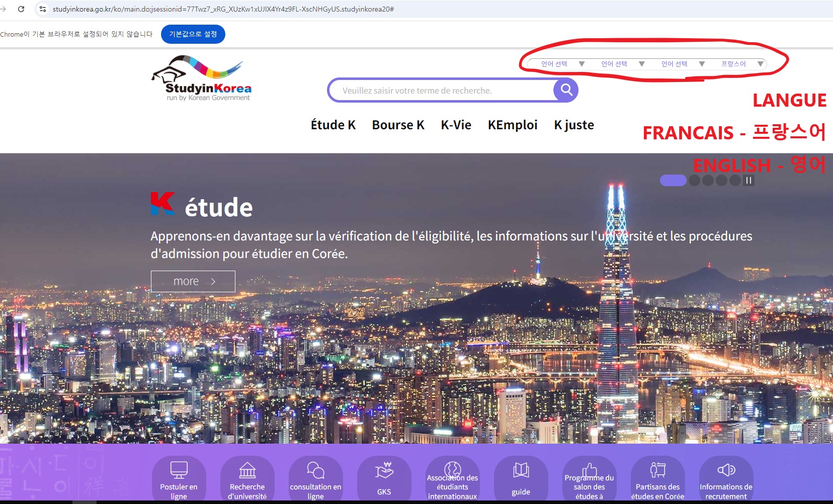833x504 pixels.
Task: Jump to the second banner slide dot
Action: tap(695, 181)
